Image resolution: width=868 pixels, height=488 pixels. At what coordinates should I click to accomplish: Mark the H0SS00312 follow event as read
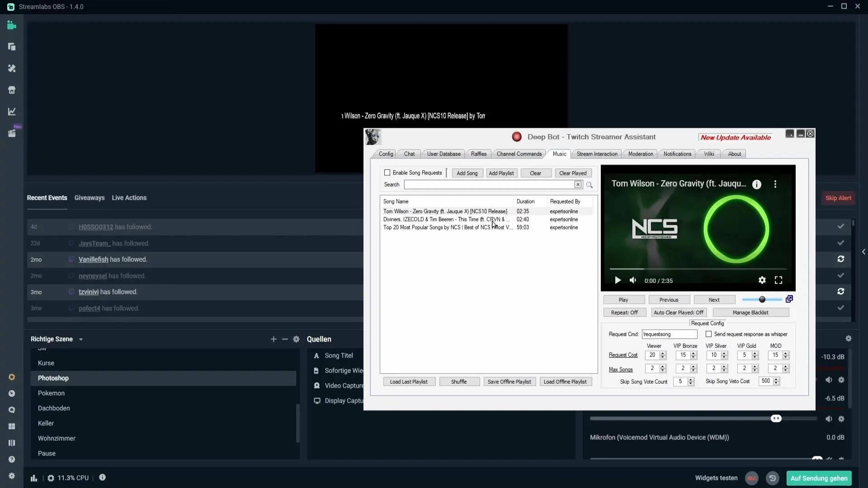pyautogui.click(x=841, y=226)
